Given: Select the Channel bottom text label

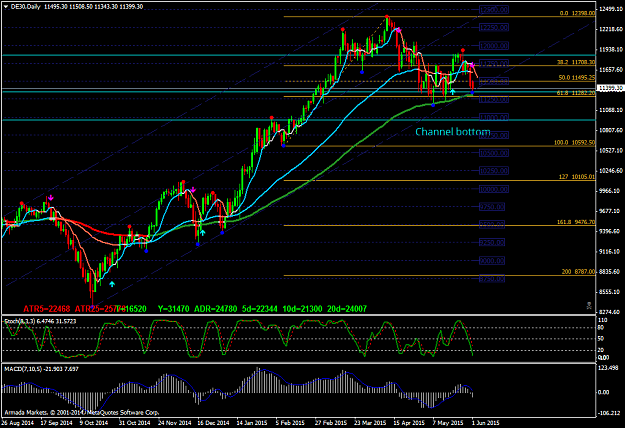Looking at the screenshot, I should [453, 132].
